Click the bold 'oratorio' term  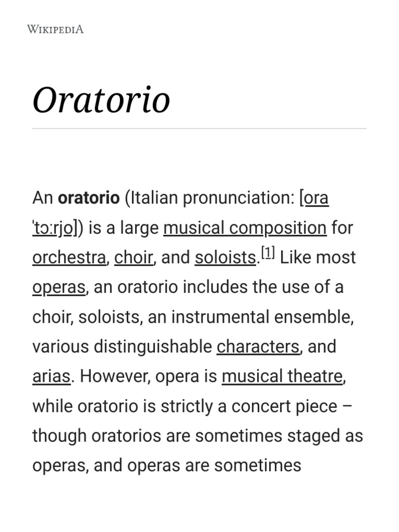tap(88, 198)
